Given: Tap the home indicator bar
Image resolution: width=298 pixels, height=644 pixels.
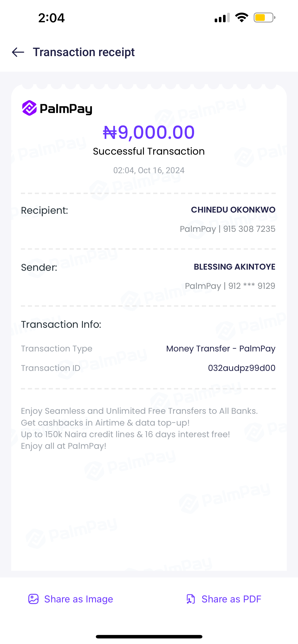Looking at the screenshot, I should point(149,637).
